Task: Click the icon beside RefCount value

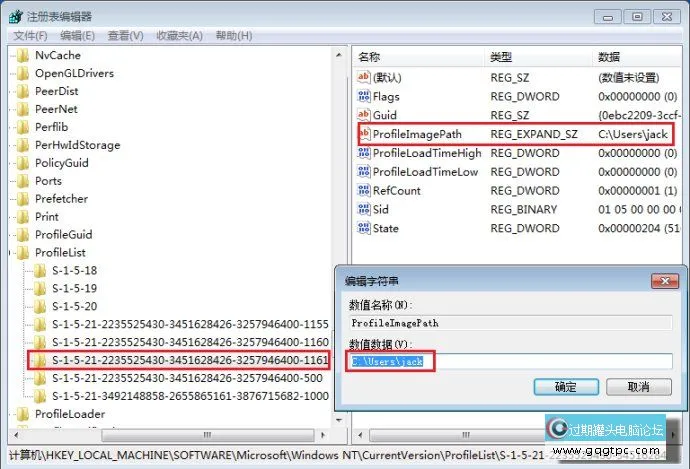Action: click(363, 191)
